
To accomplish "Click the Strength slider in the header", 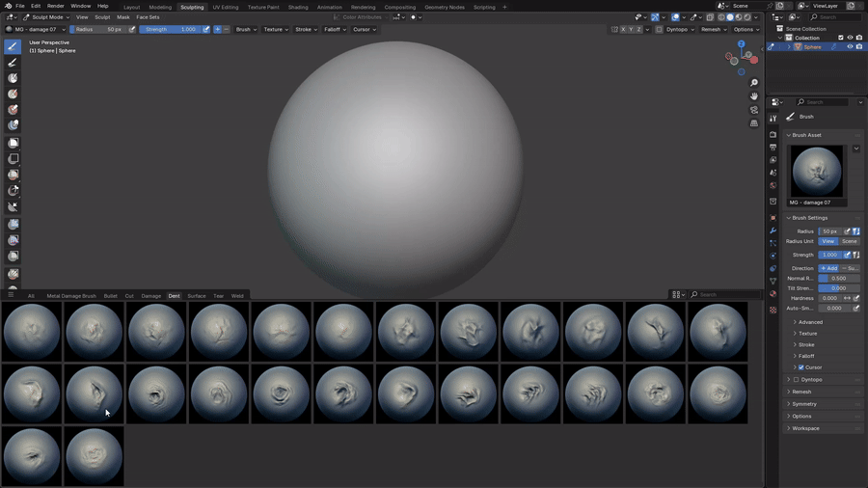I will tap(170, 29).
